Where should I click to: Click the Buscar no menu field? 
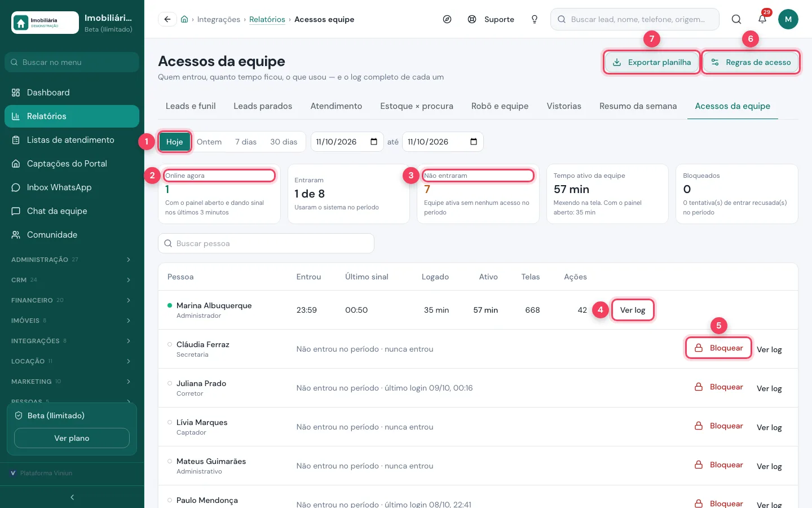[72, 62]
